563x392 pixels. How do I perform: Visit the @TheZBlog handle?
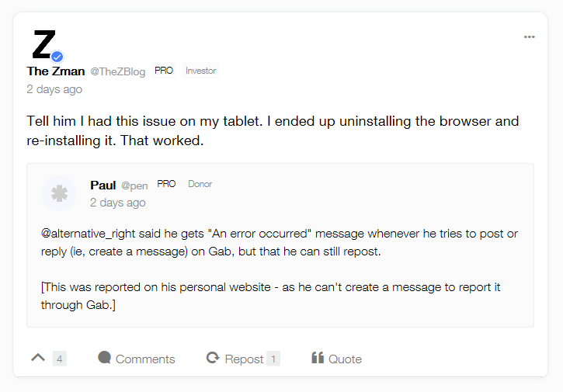[118, 71]
